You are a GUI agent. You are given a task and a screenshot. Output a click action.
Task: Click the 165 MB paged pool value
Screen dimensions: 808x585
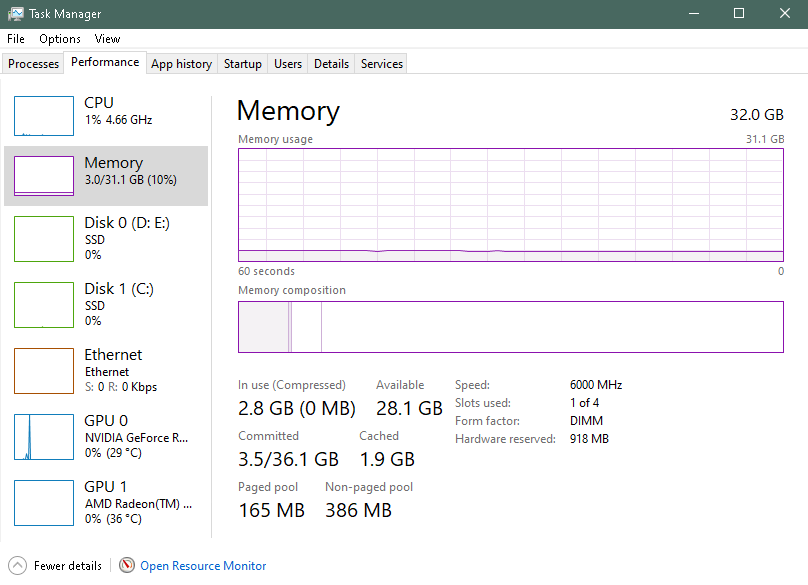[272, 510]
